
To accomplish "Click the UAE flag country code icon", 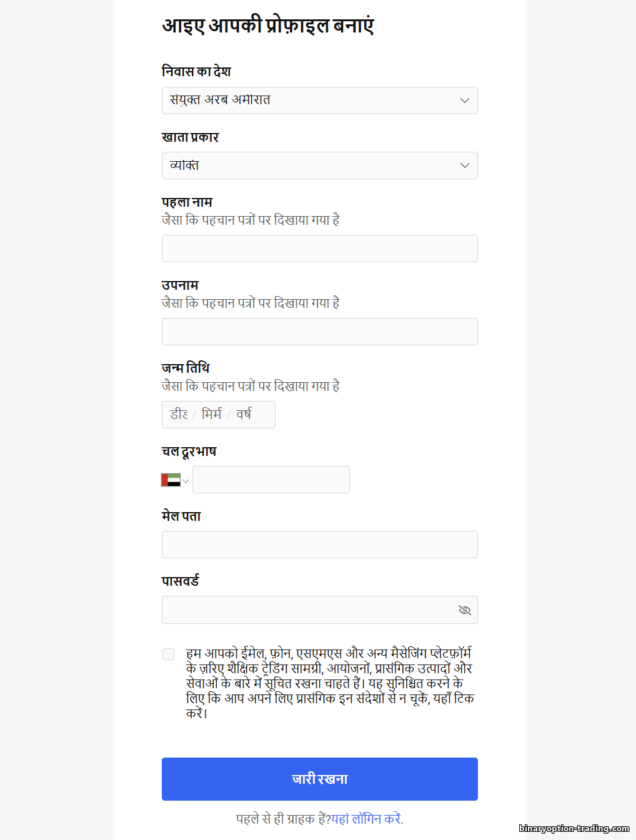I will pyautogui.click(x=171, y=480).
